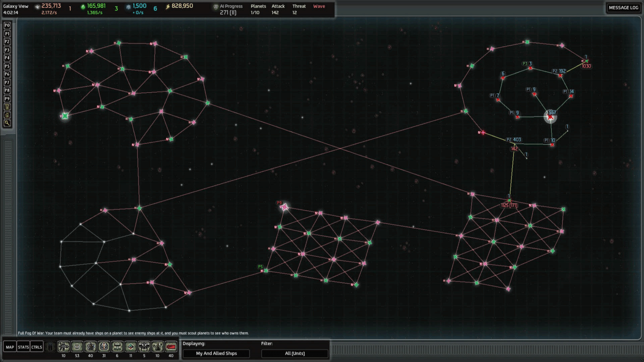
Task: Open the Displaying 'My And Allied Ships' dropdown
Action: 216,353
